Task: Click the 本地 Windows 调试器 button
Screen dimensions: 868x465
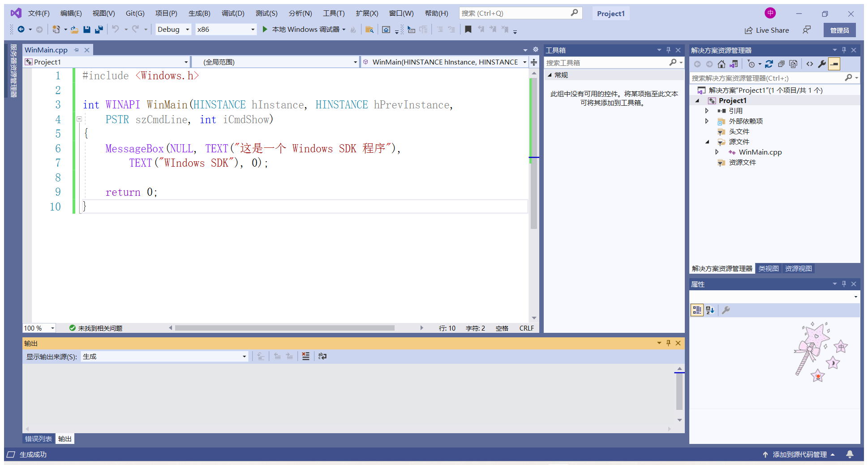Action: [x=305, y=30]
